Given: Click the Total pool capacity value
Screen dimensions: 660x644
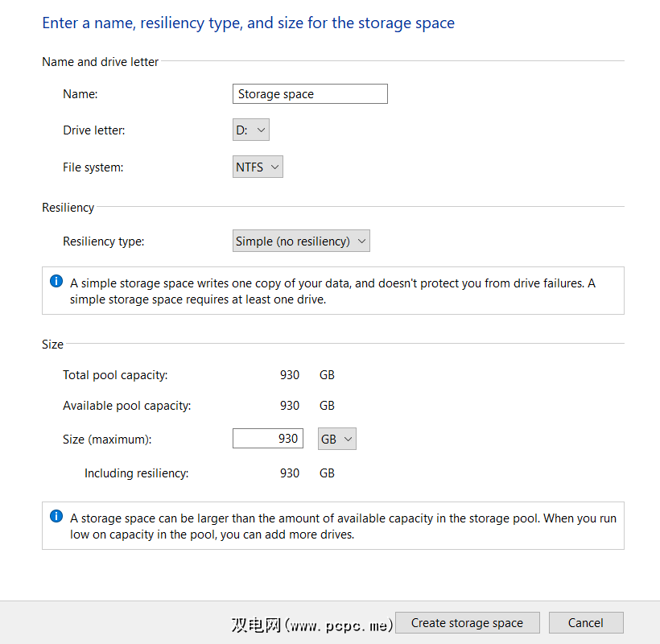Looking at the screenshot, I should coord(290,375).
